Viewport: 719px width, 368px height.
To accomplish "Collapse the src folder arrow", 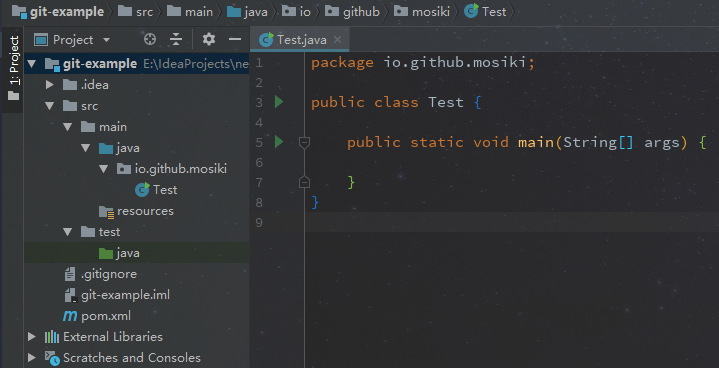I will coord(50,106).
